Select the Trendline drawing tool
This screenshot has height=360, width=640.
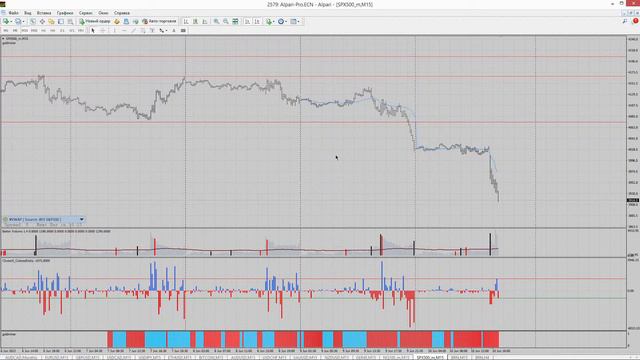click(x=133, y=31)
